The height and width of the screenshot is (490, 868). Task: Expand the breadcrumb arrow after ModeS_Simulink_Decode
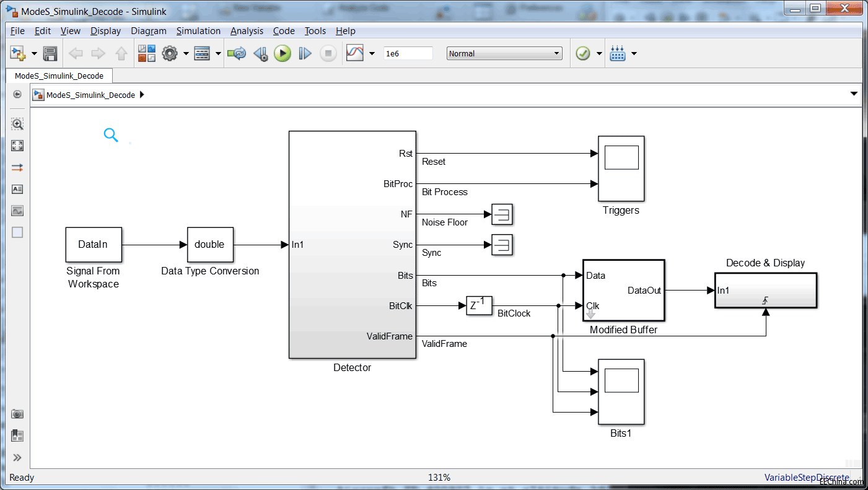pos(142,95)
